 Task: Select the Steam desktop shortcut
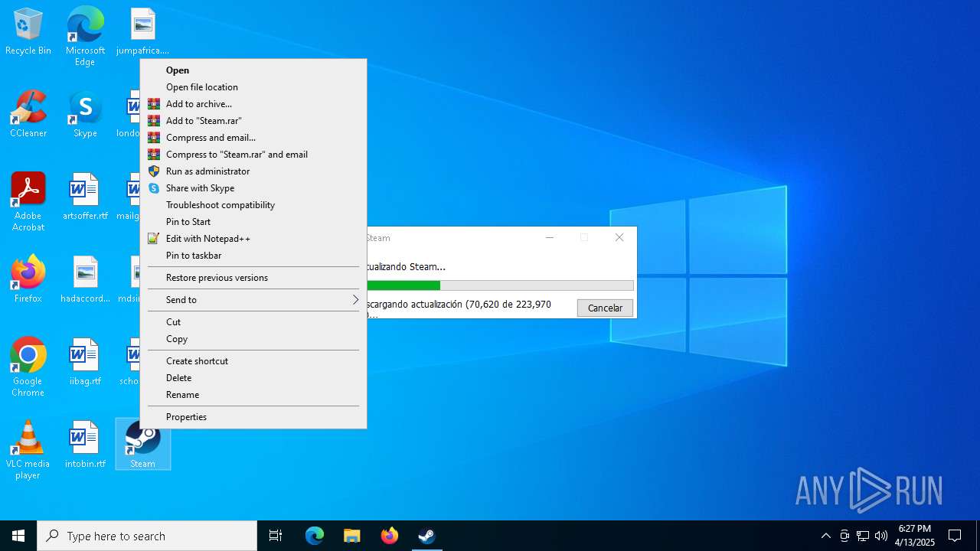[x=142, y=444]
